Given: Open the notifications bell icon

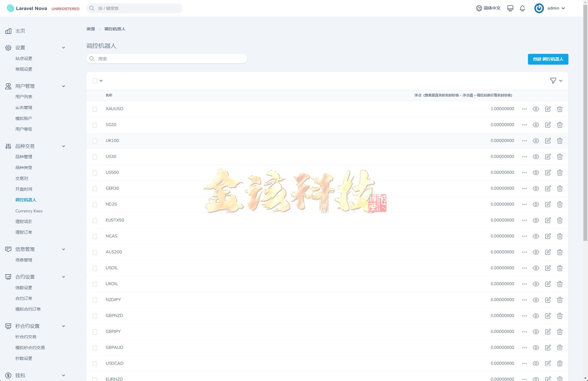Looking at the screenshot, I should [x=522, y=8].
